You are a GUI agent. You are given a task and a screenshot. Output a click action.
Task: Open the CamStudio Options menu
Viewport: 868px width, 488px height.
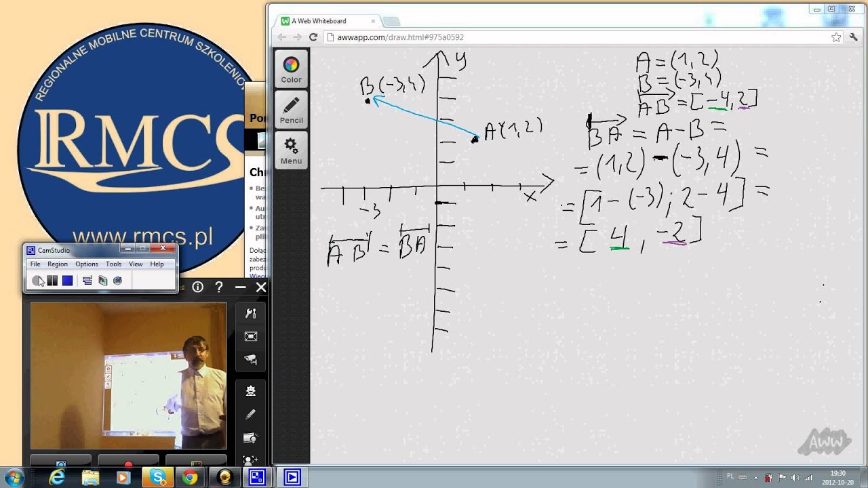click(87, 264)
